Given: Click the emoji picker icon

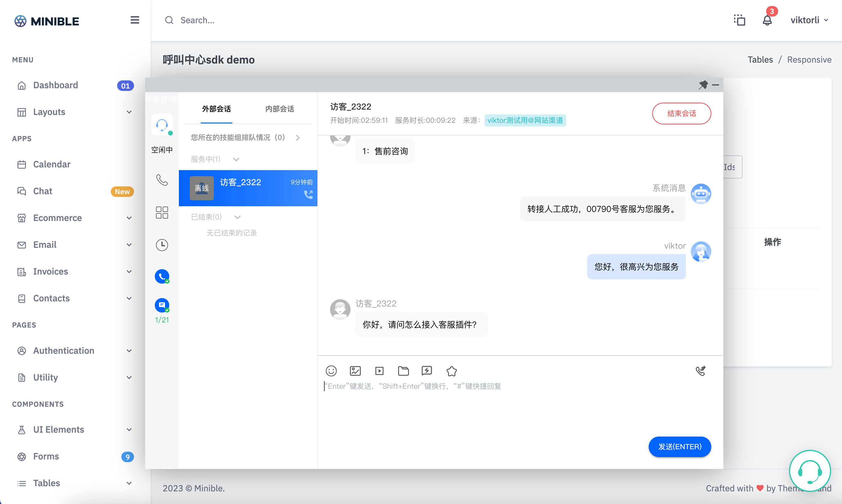Looking at the screenshot, I should click(331, 371).
